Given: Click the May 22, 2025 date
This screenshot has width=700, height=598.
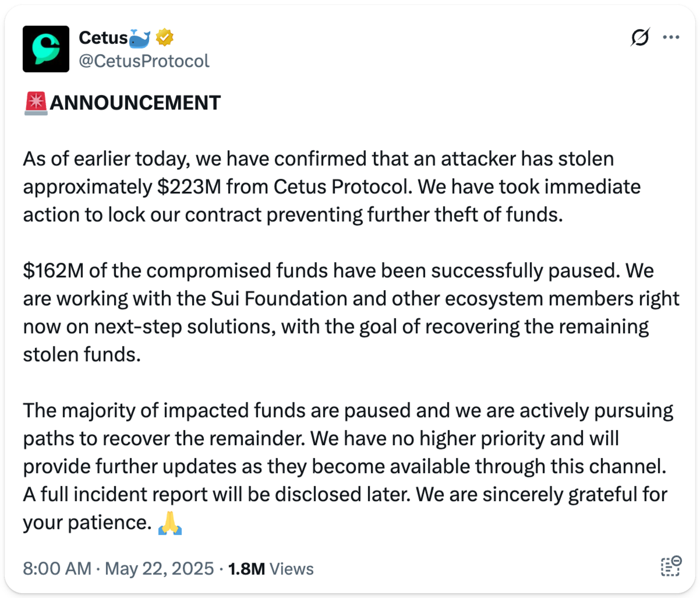Looking at the screenshot, I should (159, 569).
